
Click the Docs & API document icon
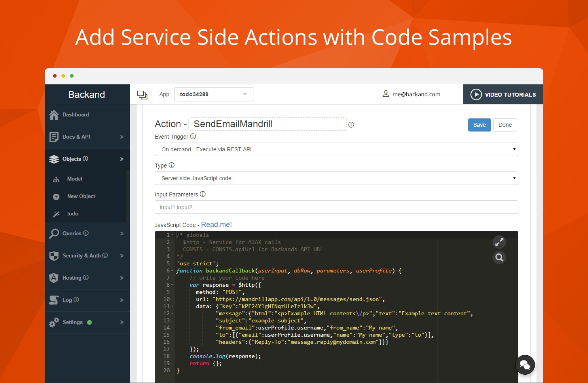pos(54,137)
